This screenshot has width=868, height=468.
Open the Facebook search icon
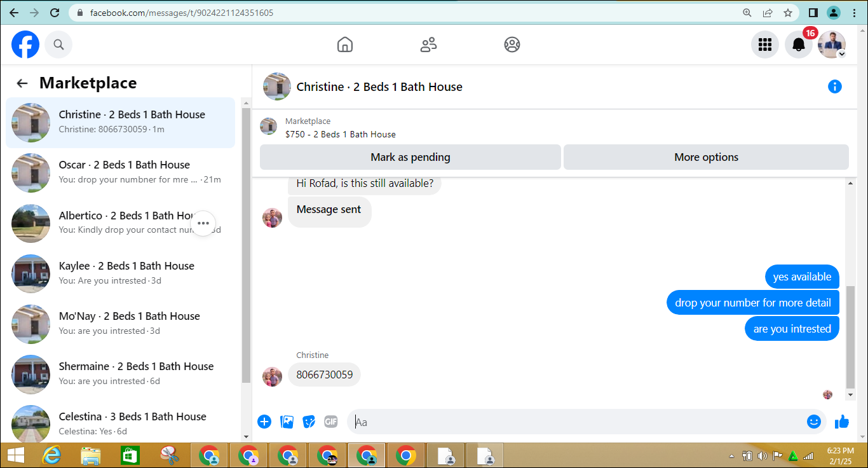pyautogui.click(x=58, y=45)
